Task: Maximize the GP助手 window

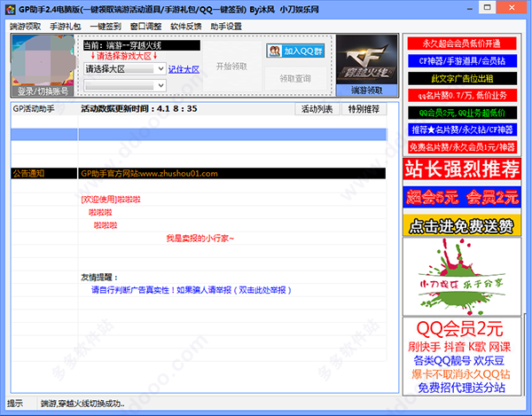Action: 487,7
